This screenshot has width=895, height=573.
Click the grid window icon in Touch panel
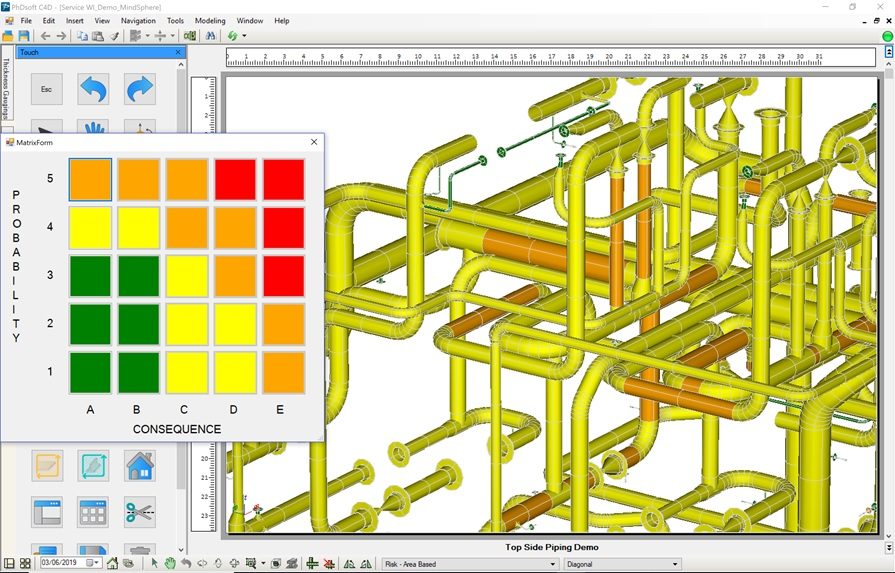[x=94, y=513]
